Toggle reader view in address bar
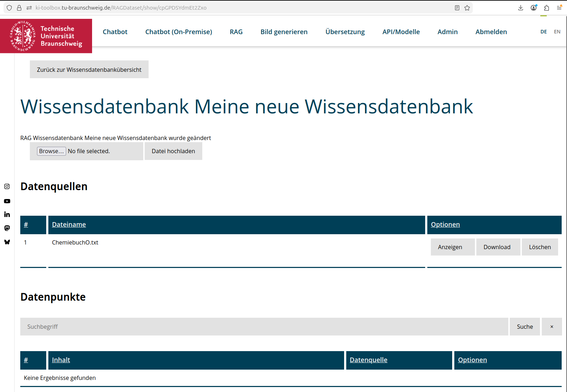 pos(457,8)
